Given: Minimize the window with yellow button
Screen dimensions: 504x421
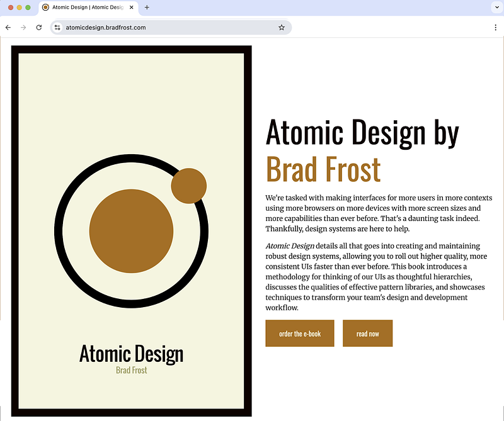Looking at the screenshot, I should 20,8.
